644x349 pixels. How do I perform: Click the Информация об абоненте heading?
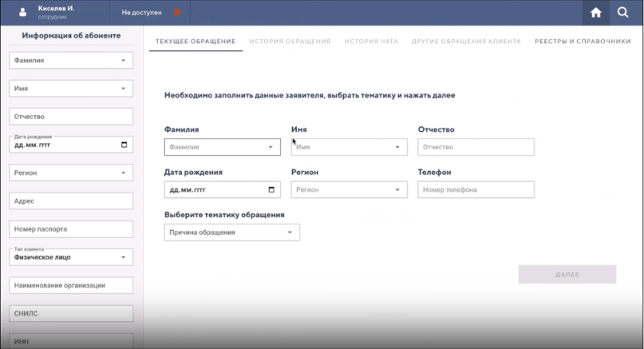pos(71,36)
